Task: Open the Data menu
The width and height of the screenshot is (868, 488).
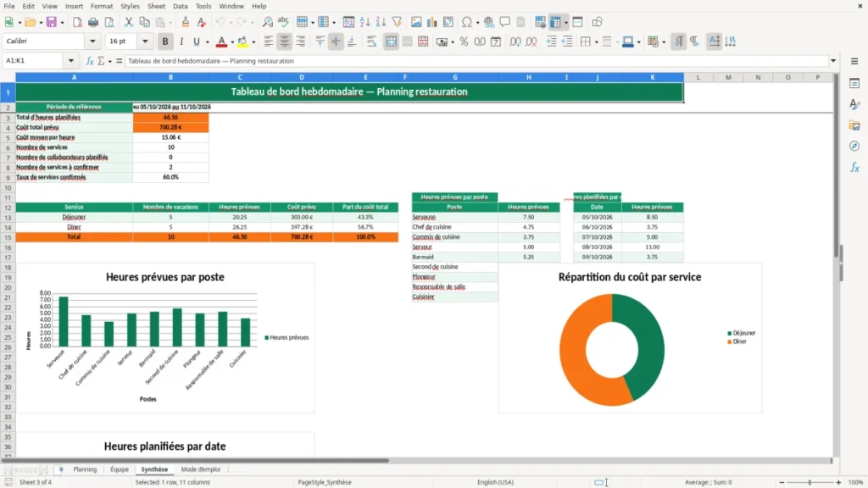Action: pyautogui.click(x=180, y=6)
